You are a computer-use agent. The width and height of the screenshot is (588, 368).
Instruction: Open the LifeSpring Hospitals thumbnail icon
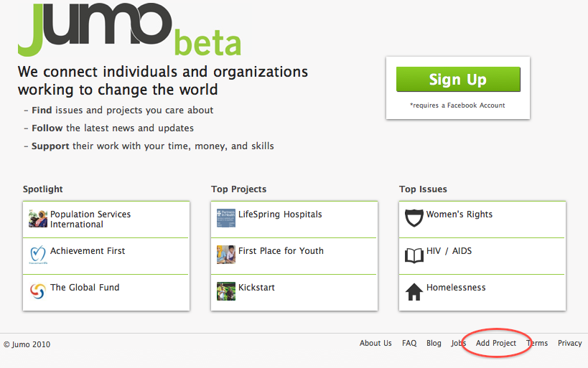point(226,218)
